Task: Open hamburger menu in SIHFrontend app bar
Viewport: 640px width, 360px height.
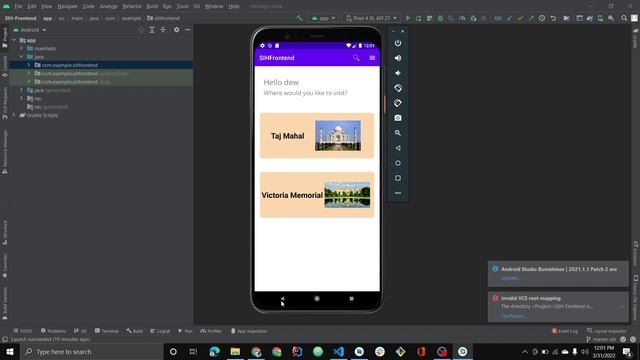Action: 372,58
